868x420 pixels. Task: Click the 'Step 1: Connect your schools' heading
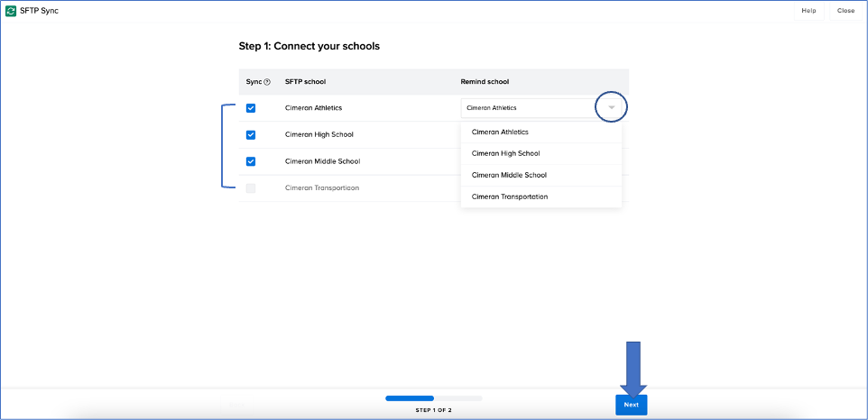coord(309,46)
